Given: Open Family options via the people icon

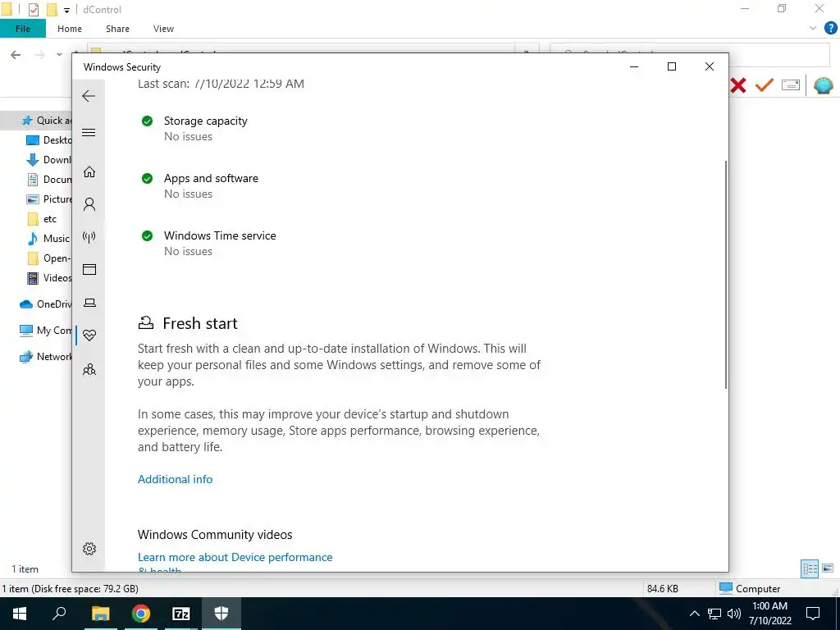Looking at the screenshot, I should [x=89, y=369].
